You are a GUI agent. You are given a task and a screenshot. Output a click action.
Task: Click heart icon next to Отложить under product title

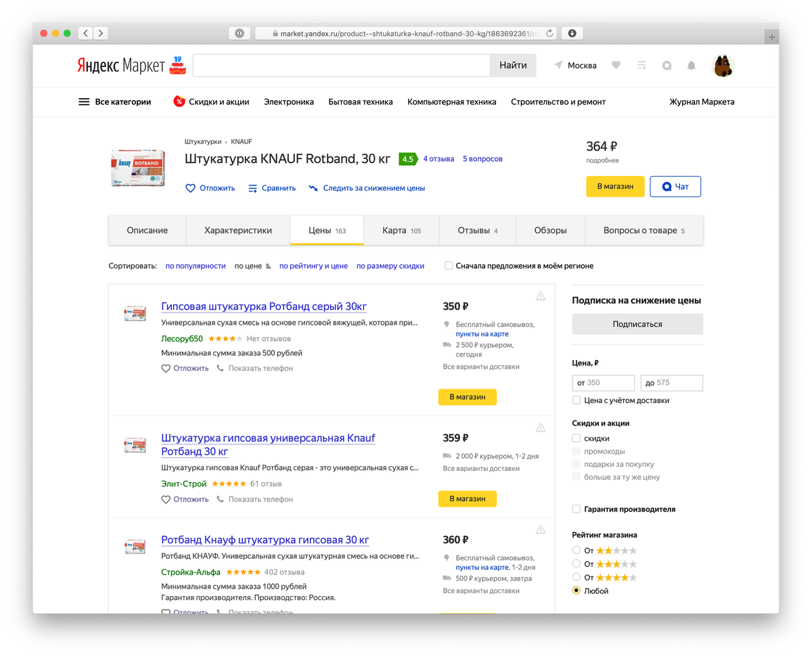point(190,188)
